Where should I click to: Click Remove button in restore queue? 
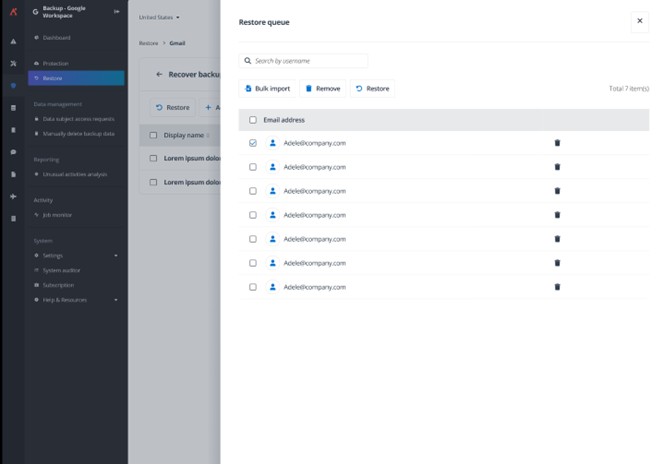[x=322, y=88]
